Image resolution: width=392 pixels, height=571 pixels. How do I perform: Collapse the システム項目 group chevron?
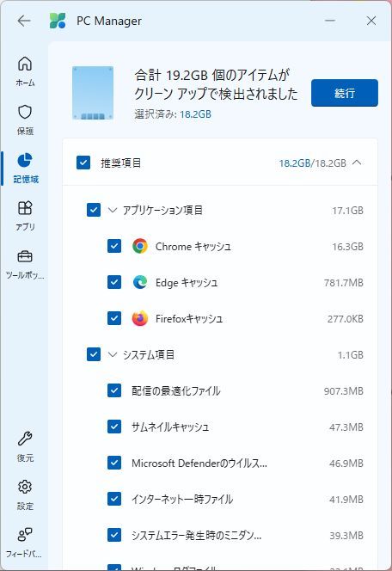[113, 354]
